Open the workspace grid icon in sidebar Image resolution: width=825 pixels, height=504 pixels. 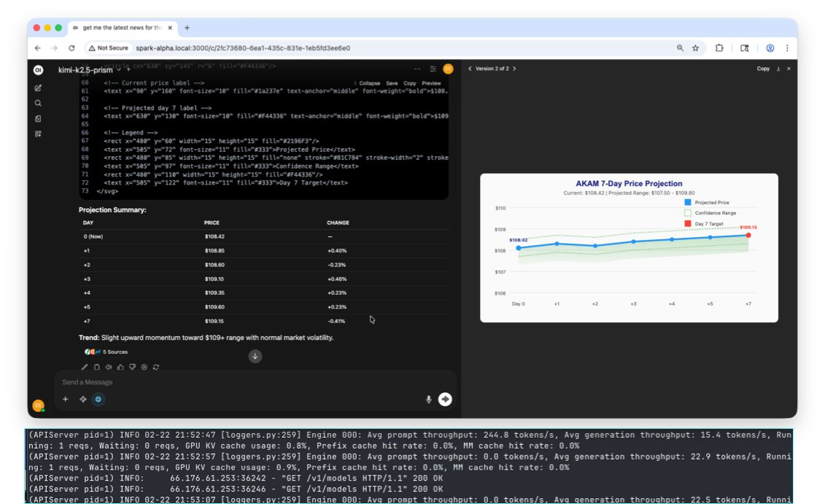pos(38,133)
